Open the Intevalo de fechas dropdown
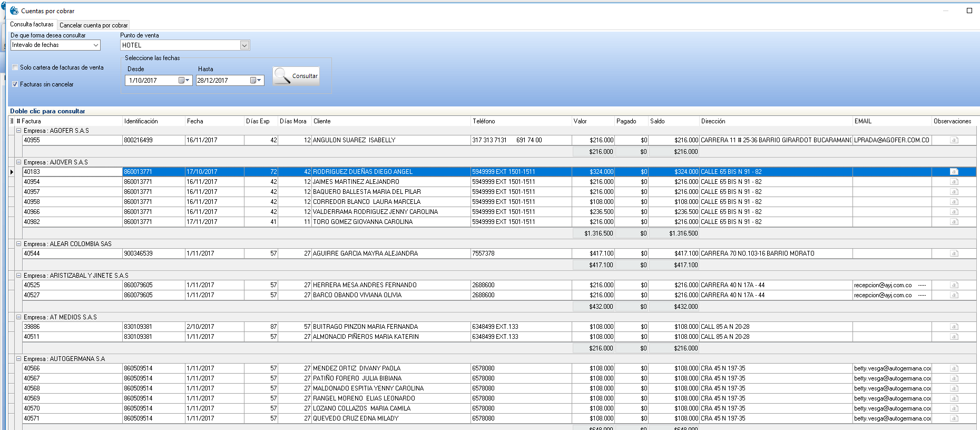This screenshot has height=430, width=980. click(x=96, y=45)
